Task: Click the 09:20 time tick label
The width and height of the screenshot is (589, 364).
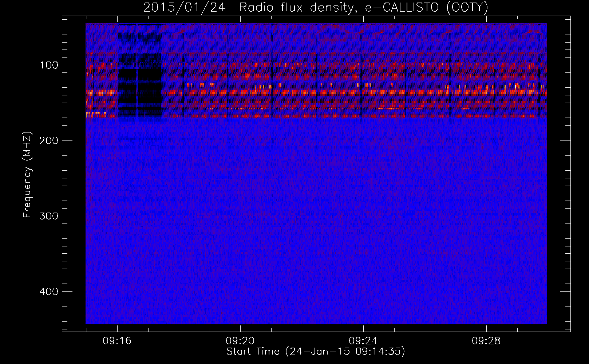Action: tap(240, 341)
